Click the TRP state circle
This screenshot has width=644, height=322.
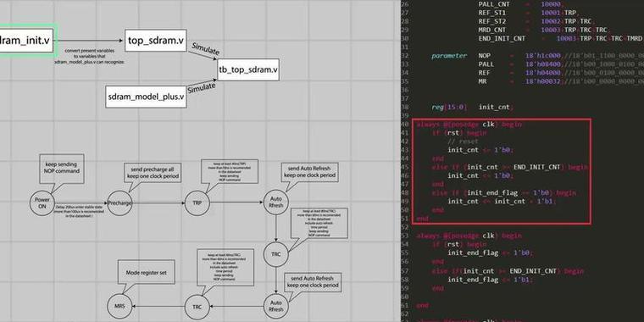[197, 203]
